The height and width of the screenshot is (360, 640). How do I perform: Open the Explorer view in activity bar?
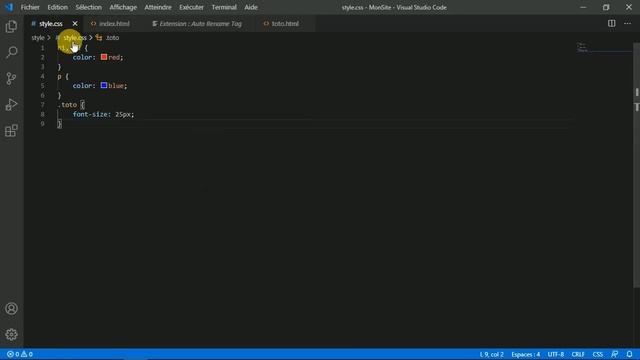(11, 27)
